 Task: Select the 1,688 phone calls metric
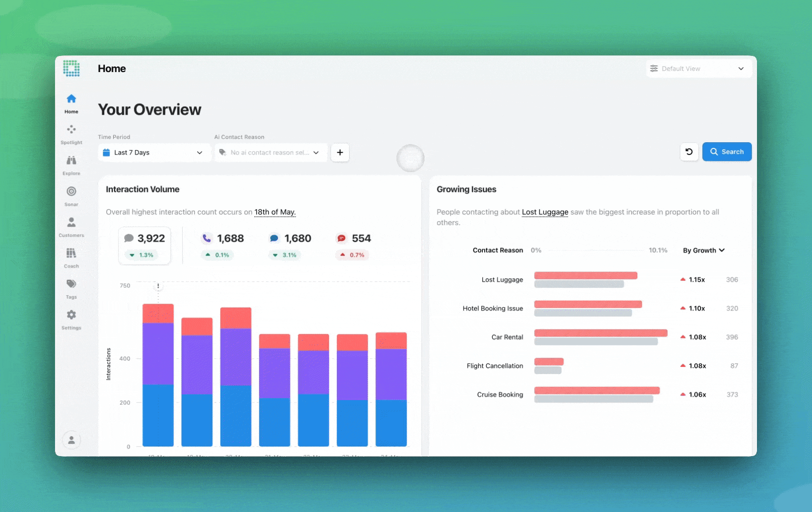tap(222, 246)
